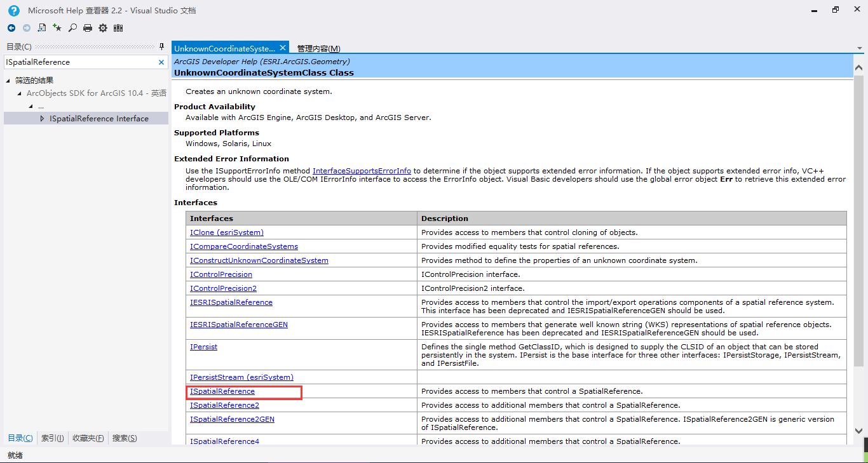Open the ISpatialReference2 link
The width and height of the screenshot is (868, 463).
224,405
